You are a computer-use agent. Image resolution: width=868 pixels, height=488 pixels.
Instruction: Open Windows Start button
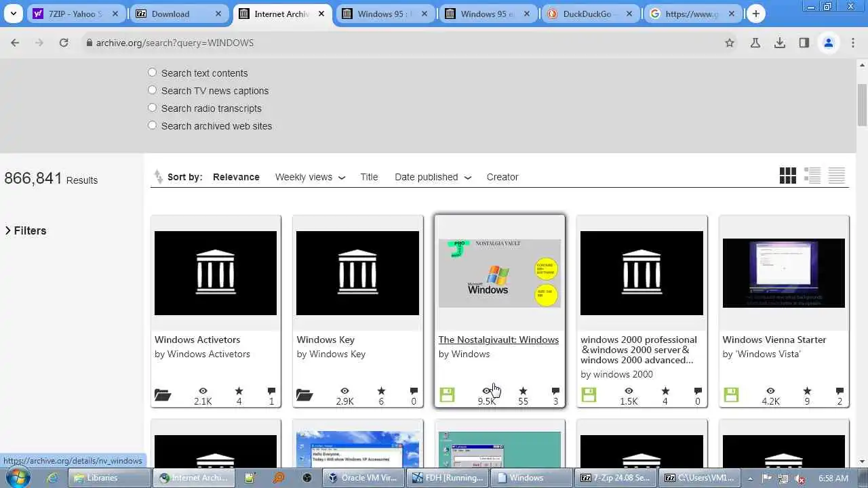[18, 477]
